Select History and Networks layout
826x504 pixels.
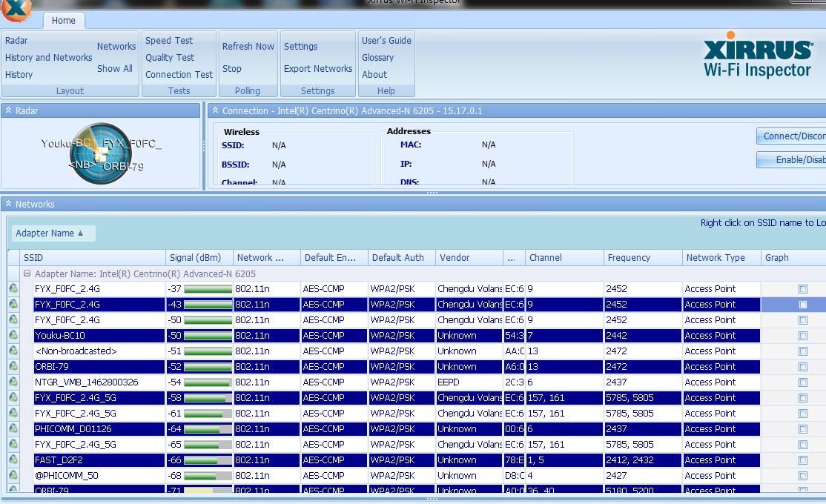pos(48,57)
